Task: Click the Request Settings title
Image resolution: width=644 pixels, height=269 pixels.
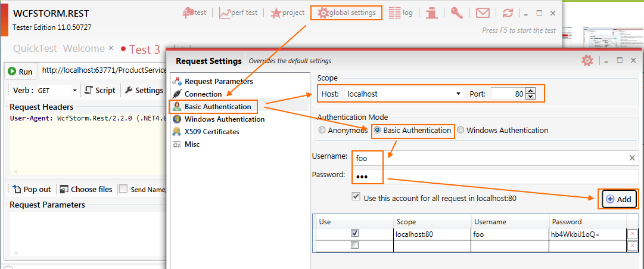Action: [x=209, y=61]
